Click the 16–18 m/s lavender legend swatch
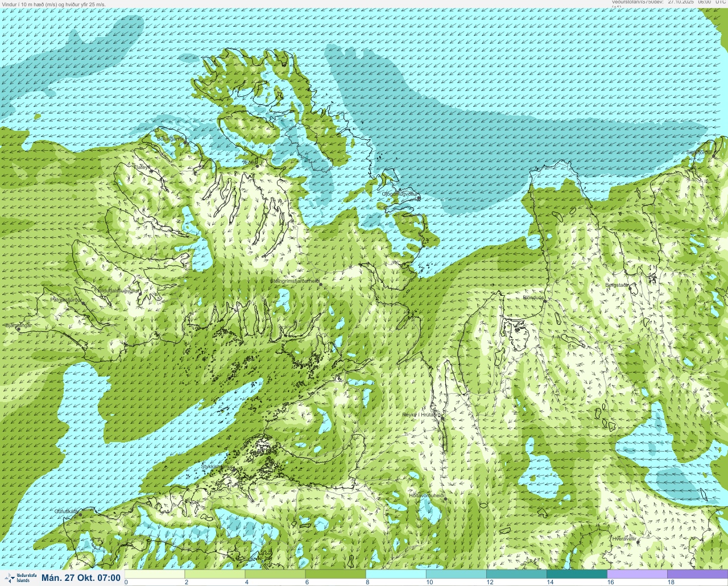 [x=637, y=574]
